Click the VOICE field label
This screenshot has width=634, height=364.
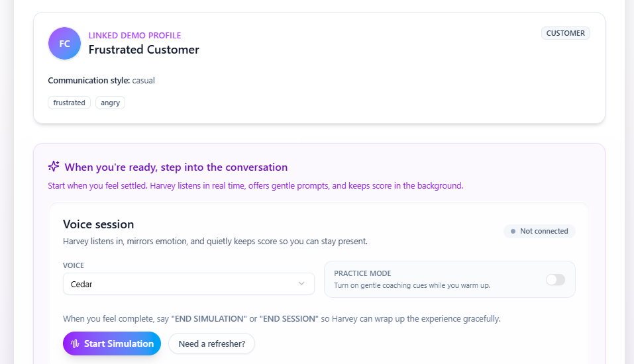click(x=74, y=265)
